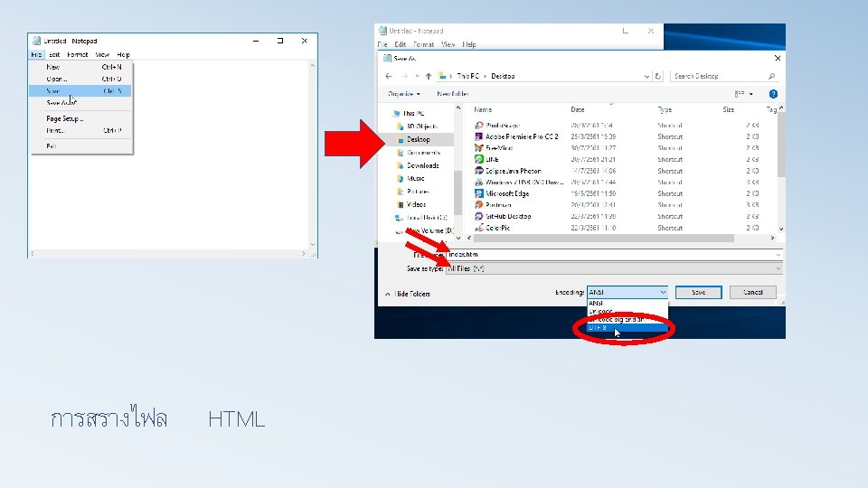Click Print... in left Notepad File menu
Image resolution: width=868 pixels, height=488 pixels.
(80, 130)
